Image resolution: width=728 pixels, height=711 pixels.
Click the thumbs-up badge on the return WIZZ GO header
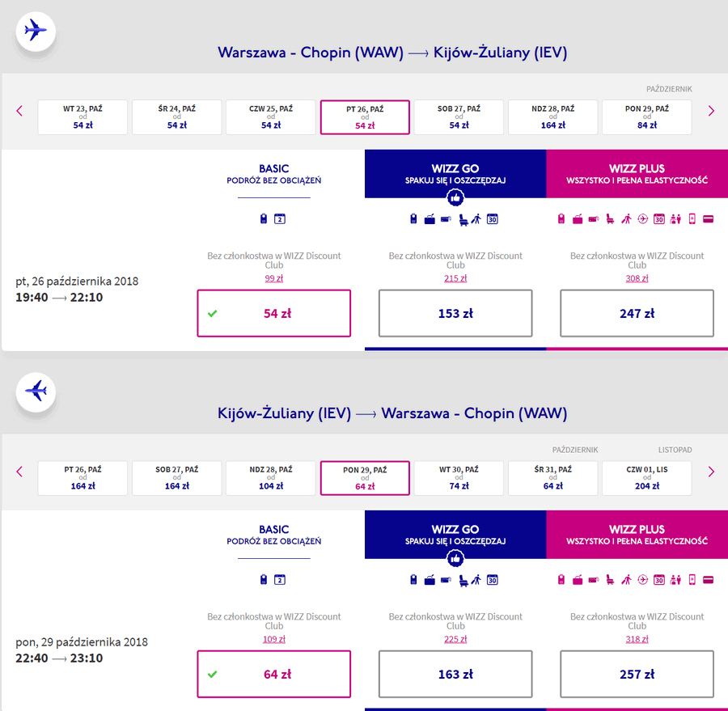(x=455, y=558)
